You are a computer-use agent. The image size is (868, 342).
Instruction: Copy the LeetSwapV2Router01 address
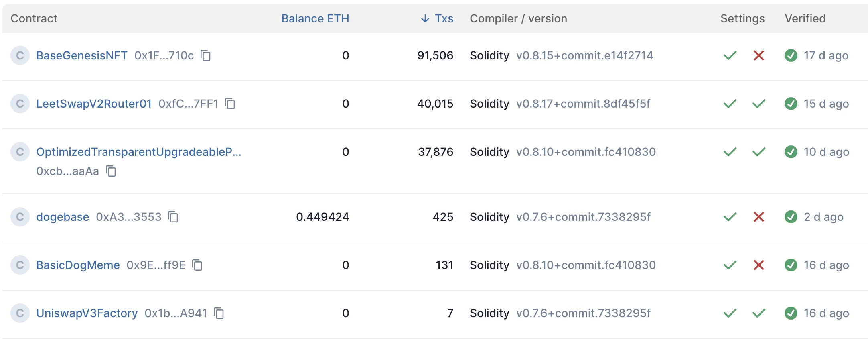230,104
